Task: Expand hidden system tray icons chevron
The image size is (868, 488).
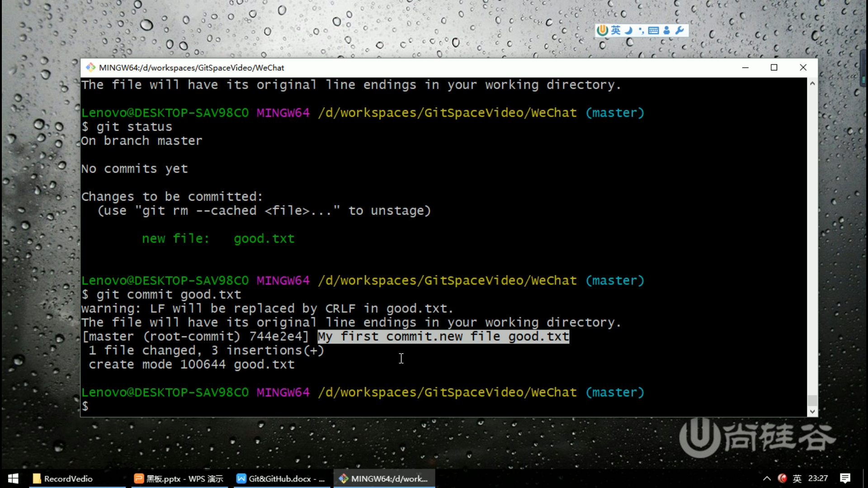Action: click(767, 479)
